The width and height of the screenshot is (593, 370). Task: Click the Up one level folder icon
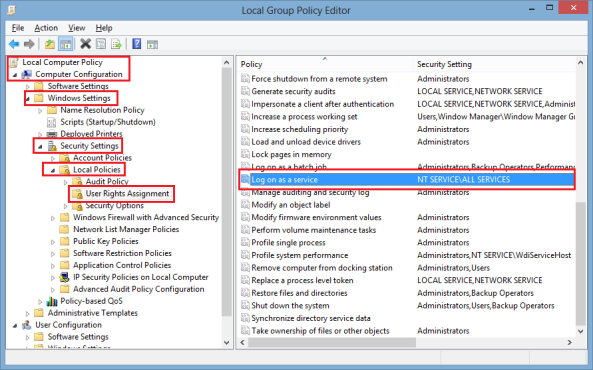(x=50, y=44)
